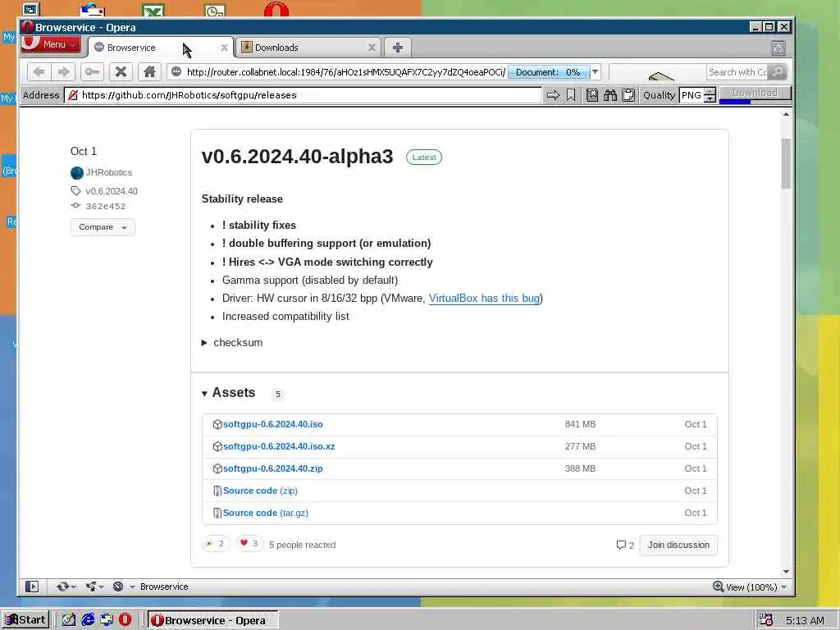Click the scrollbar down arrow
This screenshot has width=840, height=630.
tap(786, 571)
